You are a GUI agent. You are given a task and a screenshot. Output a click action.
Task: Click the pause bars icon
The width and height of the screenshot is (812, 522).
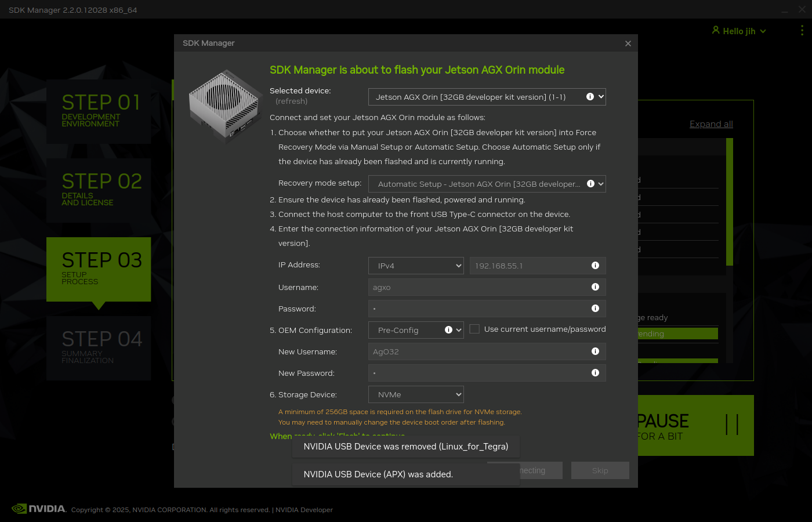click(732, 425)
